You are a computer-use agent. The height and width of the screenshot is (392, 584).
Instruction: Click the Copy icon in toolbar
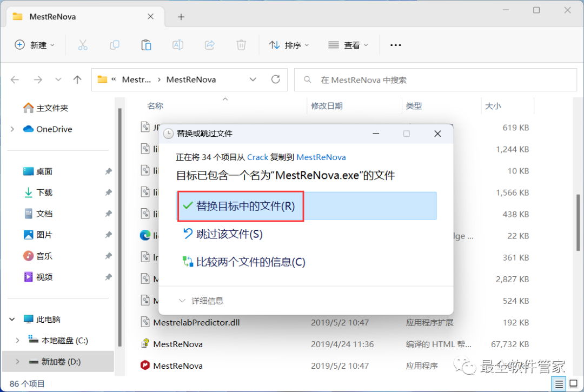pos(114,45)
